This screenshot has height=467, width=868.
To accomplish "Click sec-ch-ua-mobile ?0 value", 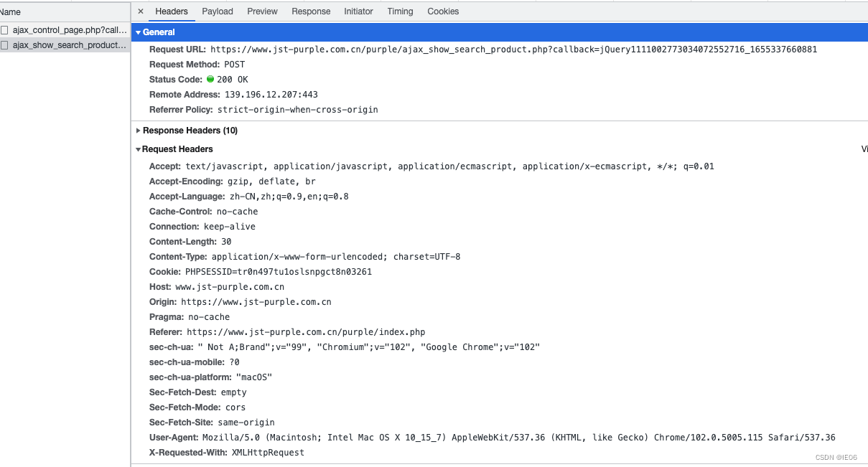I will [x=234, y=362].
